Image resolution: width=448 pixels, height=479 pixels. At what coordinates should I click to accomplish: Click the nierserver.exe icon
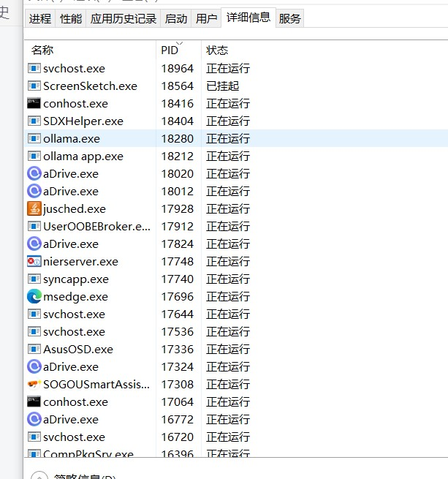[34, 262]
